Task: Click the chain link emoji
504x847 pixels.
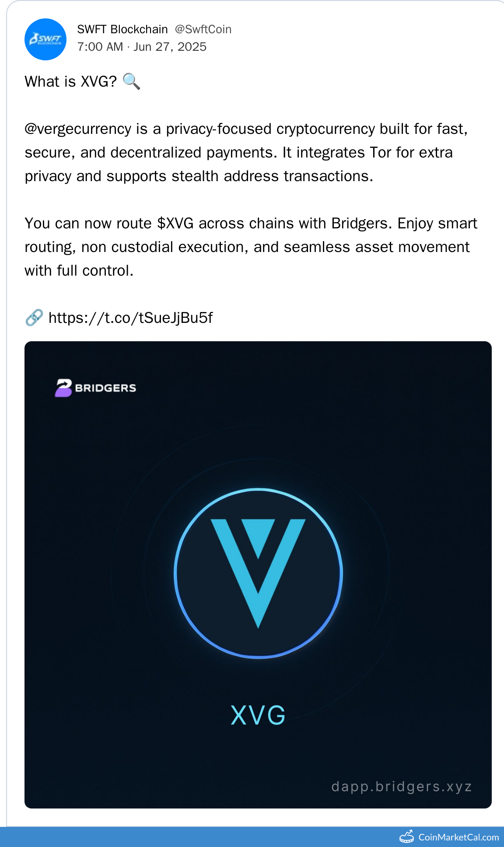Action: click(34, 318)
